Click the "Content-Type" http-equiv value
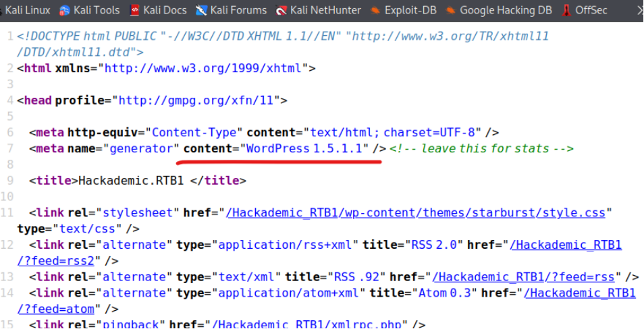Image resolution: width=644 pixels, height=329 pixels. point(194,132)
